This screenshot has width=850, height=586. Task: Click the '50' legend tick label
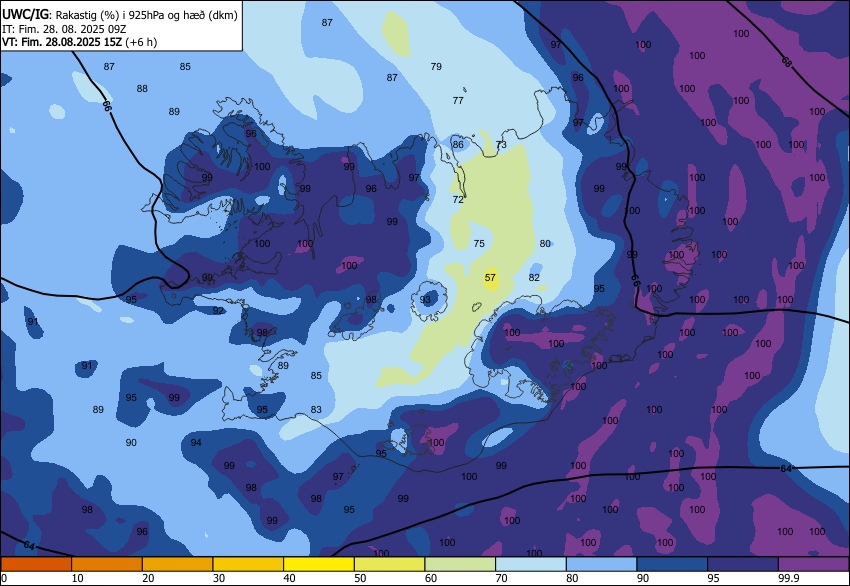tap(360, 578)
